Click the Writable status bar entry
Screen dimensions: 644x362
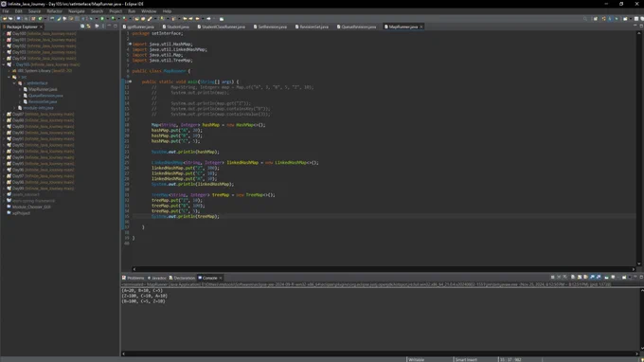pyautogui.click(x=416, y=359)
